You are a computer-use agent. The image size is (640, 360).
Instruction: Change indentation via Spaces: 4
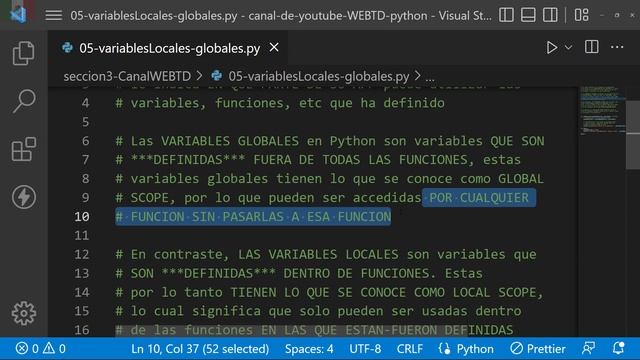point(309,349)
